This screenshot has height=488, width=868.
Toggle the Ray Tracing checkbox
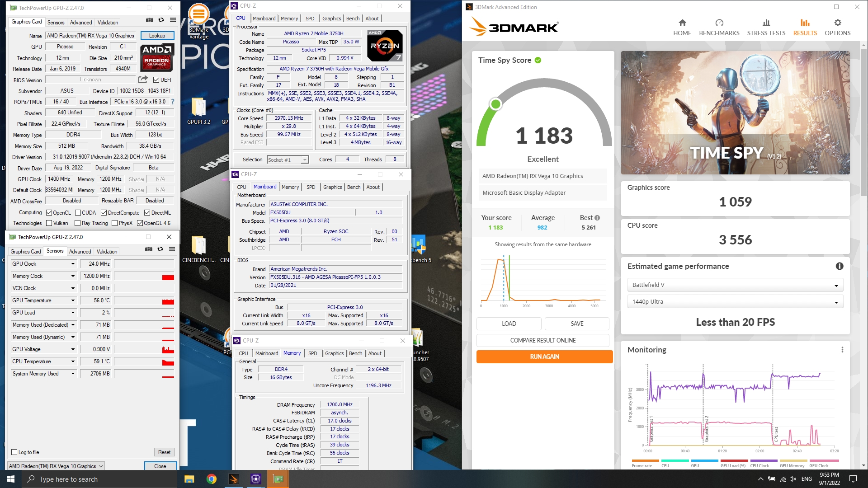pos(77,223)
